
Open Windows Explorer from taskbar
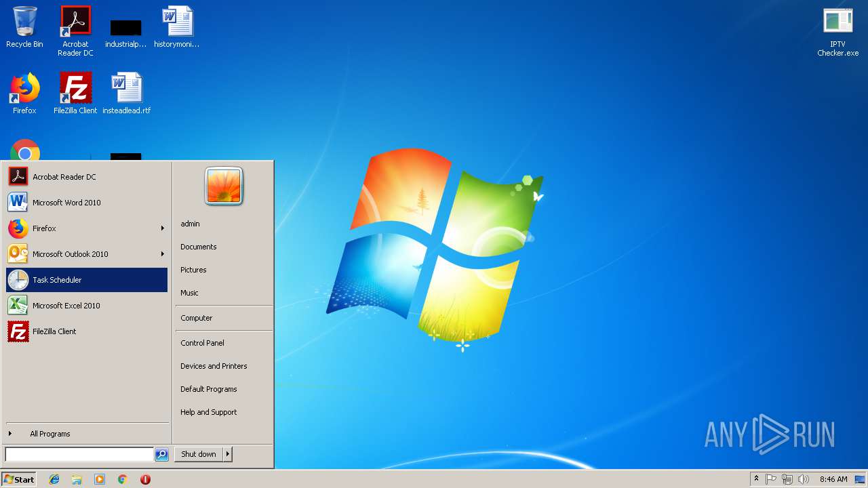[77, 479]
